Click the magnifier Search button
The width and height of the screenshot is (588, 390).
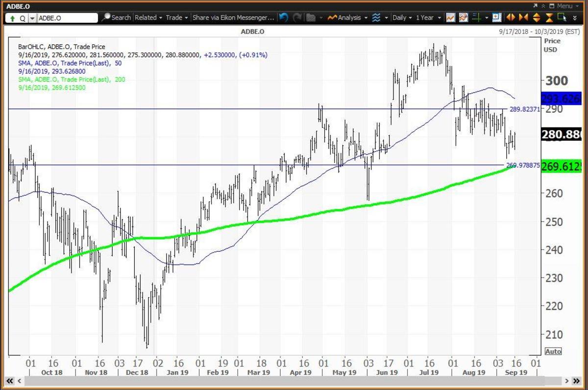tap(116, 18)
